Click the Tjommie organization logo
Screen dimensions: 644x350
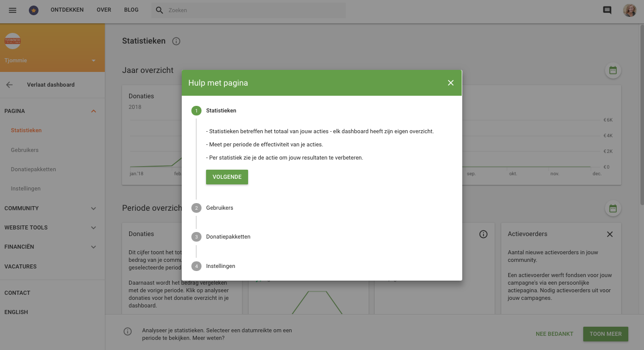point(13,41)
